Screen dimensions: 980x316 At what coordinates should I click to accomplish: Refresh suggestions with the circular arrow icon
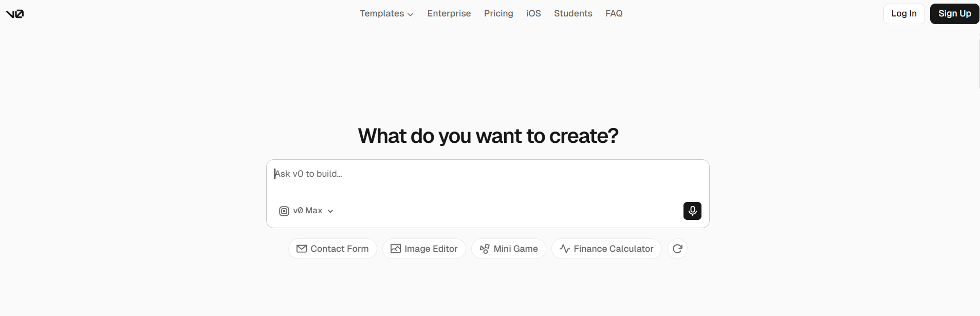(677, 249)
